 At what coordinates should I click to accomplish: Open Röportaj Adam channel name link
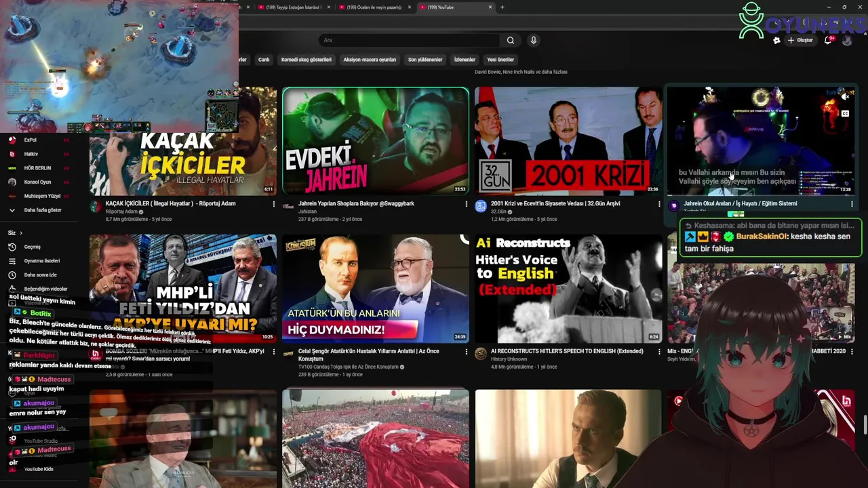(121, 211)
